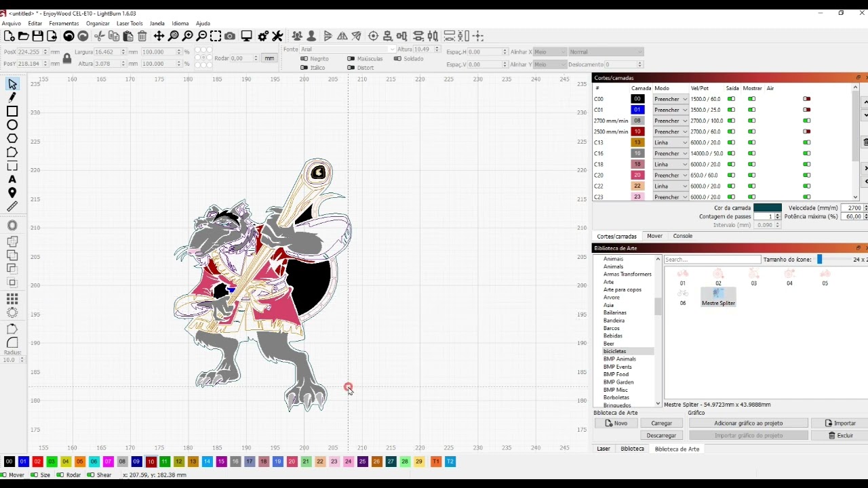Pick palette color swatch 05 orange
868x488 pixels.
[x=80, y=462]
